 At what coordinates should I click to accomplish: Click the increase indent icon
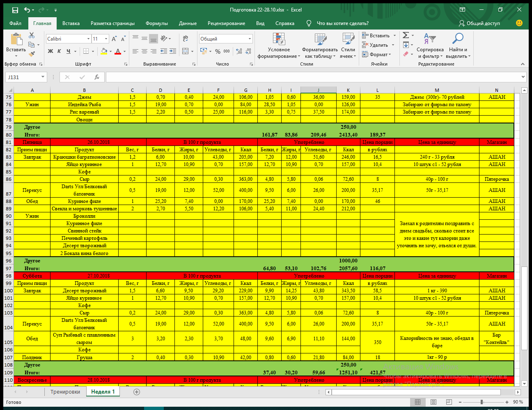tap(172, 51)
